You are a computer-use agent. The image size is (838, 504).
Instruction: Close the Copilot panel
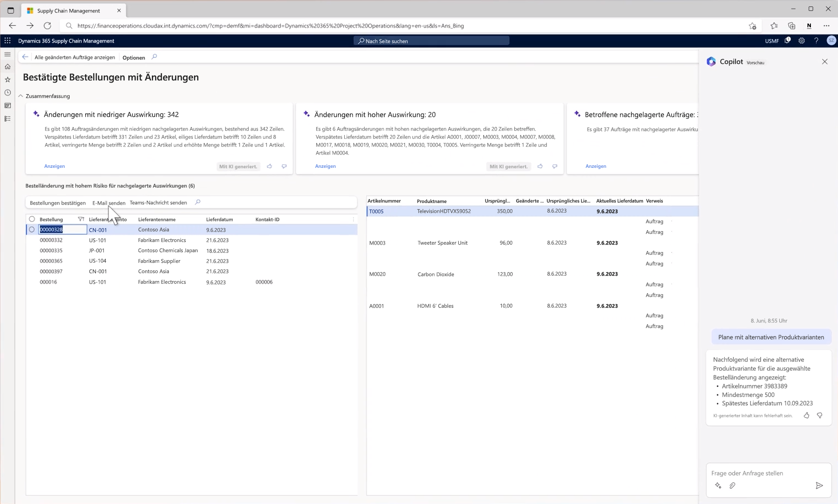[825, 62]
